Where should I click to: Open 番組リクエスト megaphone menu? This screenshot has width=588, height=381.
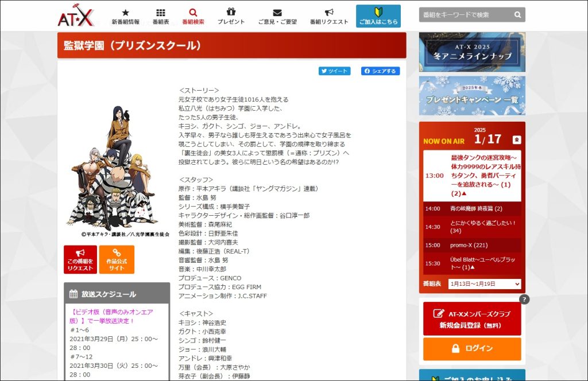point(329,17)
